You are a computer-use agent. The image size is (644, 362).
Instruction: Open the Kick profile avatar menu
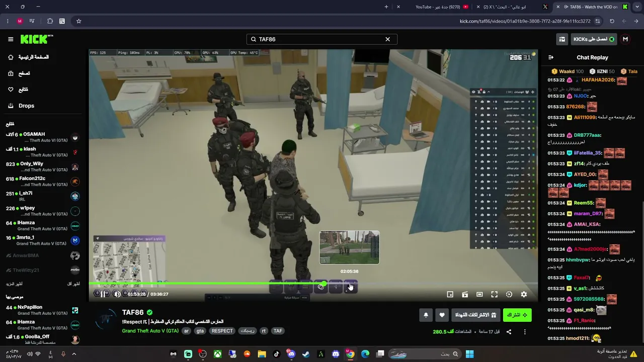click(625, 39)
